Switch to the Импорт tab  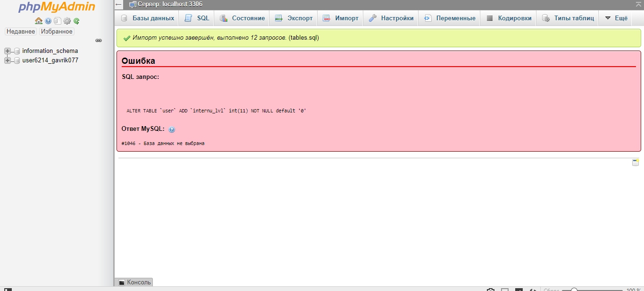click(x=341, y=18)
